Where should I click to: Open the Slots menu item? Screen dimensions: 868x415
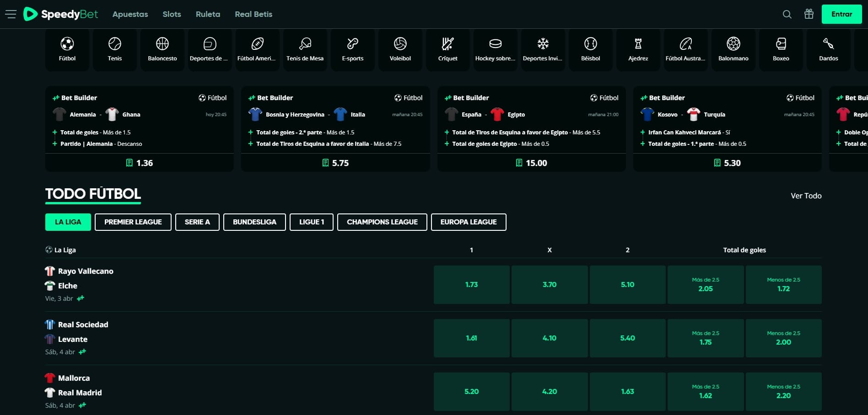(x=172, y=14)
